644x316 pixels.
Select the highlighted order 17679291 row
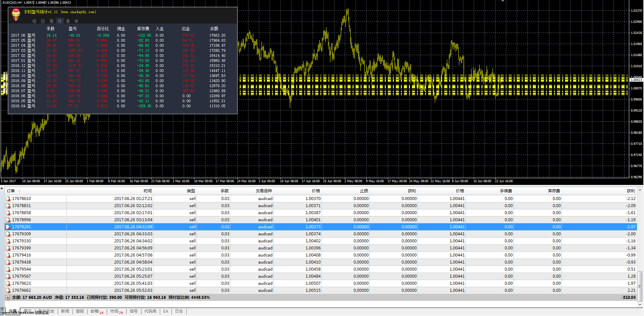click(321, 227)
